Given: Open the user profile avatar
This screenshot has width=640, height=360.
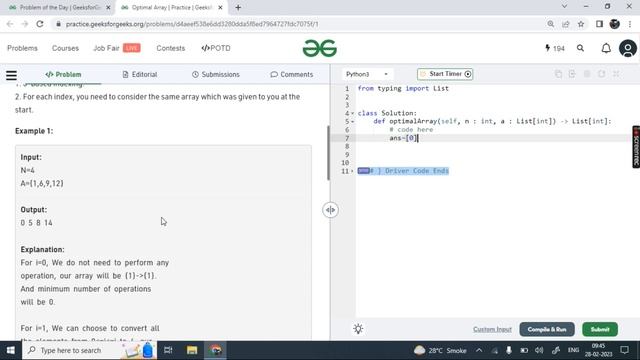Looking at the screenshot, I should [627, 49].
